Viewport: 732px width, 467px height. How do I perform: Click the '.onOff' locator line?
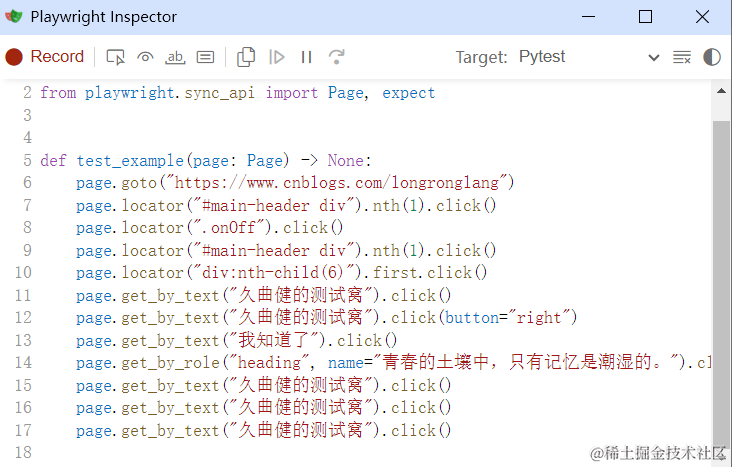[x=210, y=227]
